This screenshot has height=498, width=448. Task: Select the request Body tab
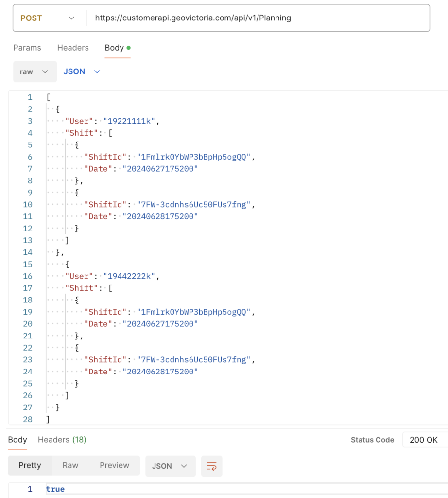(x=114, y=48)
